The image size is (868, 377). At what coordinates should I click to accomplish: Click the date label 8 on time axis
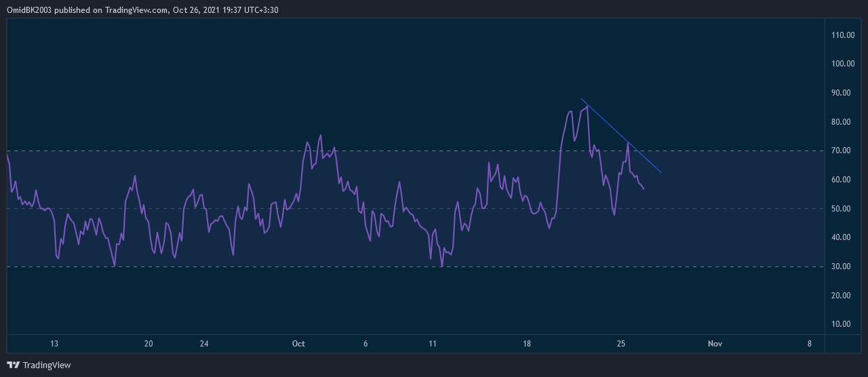click(810, 344)
